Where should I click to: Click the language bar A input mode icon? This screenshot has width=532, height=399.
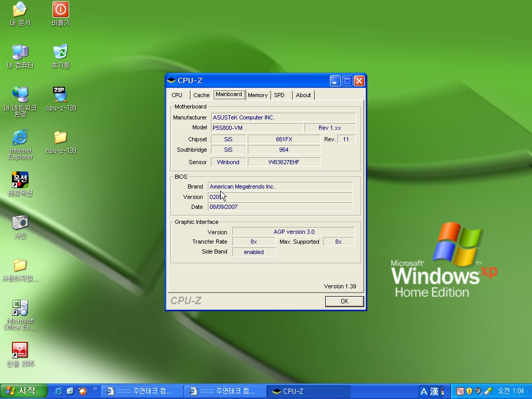point(424,392)
